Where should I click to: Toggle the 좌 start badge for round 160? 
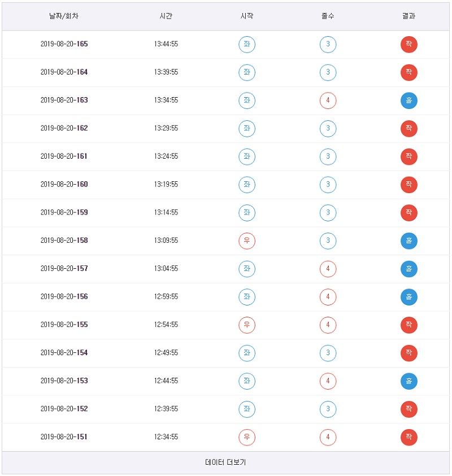click(x=247, y=185)
